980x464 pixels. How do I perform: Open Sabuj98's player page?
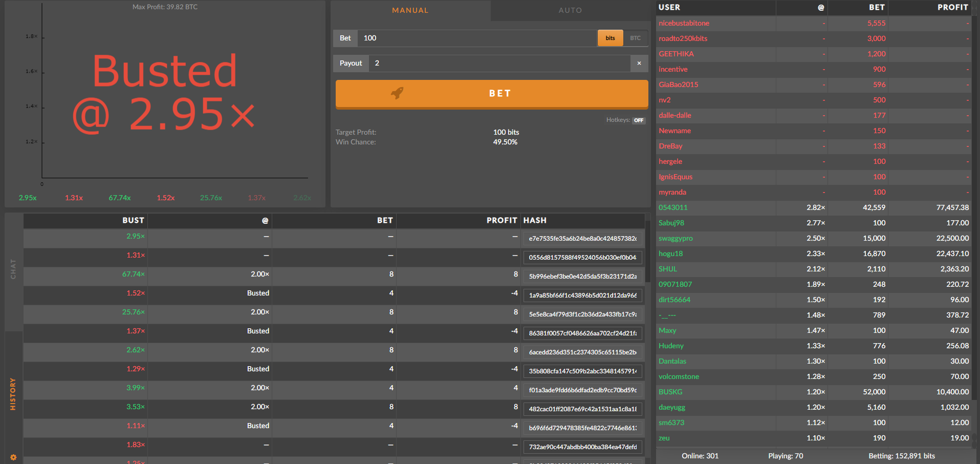point(671,223)
